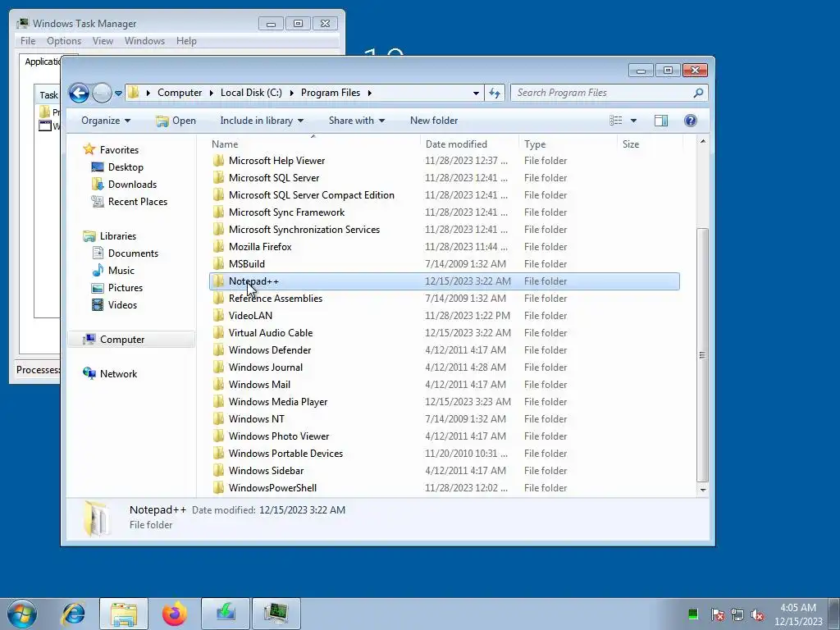
Task: Open the view options dropdown arrow
Action: coord(633,121)
